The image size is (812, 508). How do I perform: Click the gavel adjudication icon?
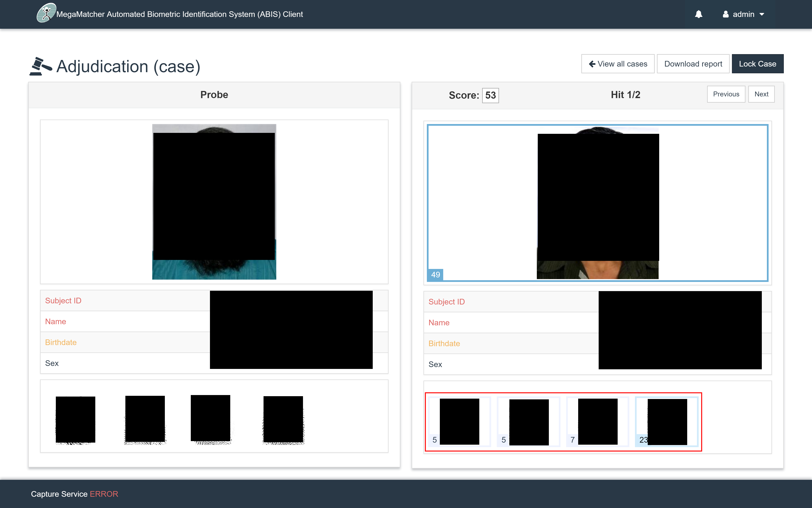pos(41,66)
